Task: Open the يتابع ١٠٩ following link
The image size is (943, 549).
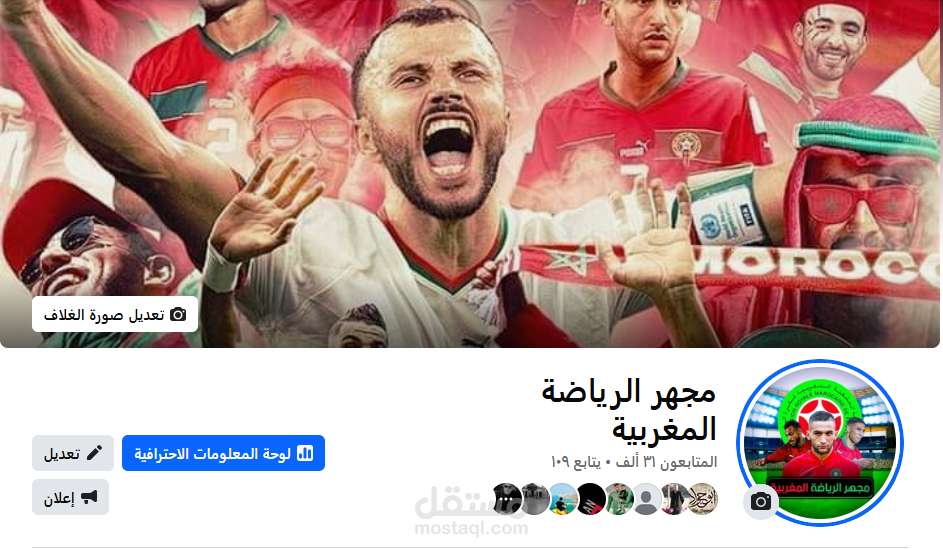Action: coord(576,462)
